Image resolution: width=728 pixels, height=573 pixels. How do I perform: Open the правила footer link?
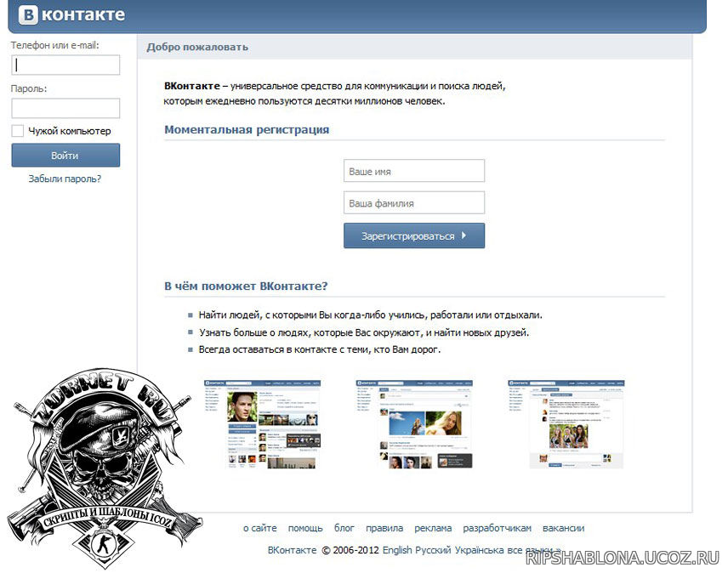pyautogui.click(x=384, y=528)
